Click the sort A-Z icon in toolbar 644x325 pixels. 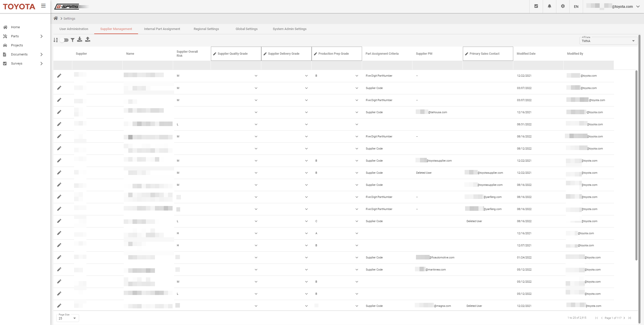coord(56,40)
